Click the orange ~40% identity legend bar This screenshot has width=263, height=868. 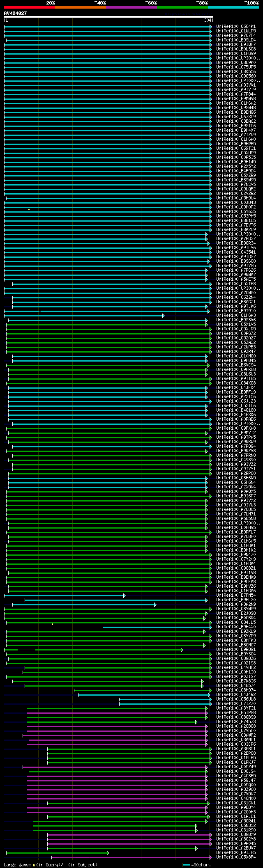(x=81, y=7)
